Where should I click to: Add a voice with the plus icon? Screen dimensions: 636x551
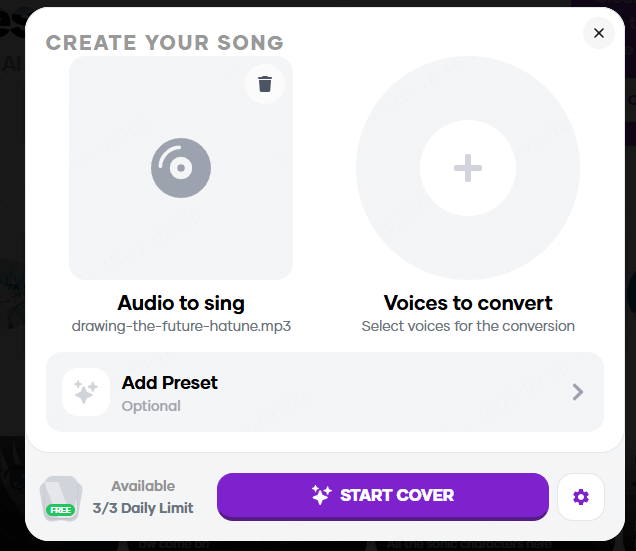[x=468, y=168]
